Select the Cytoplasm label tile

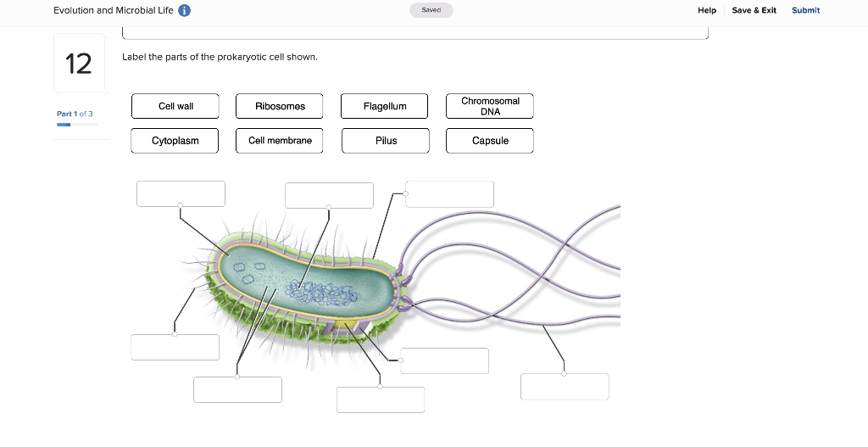(175, 141)
